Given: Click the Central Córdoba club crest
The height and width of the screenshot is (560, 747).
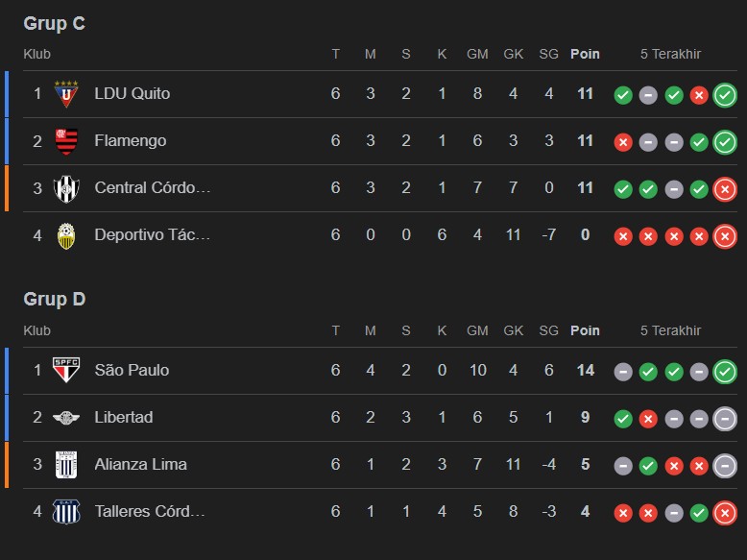Looking at the screenshot, I should tap(65, 188).
